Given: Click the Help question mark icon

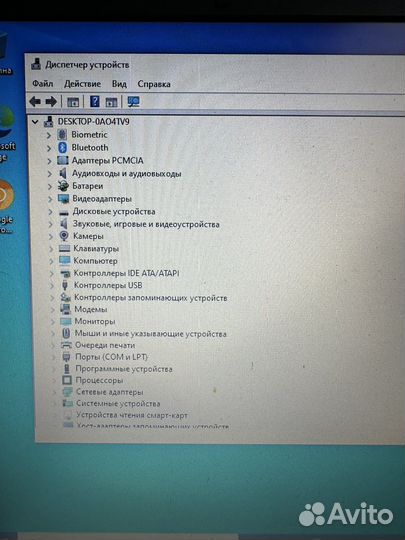Looking at the screenshot, I should tap(94, 102).
